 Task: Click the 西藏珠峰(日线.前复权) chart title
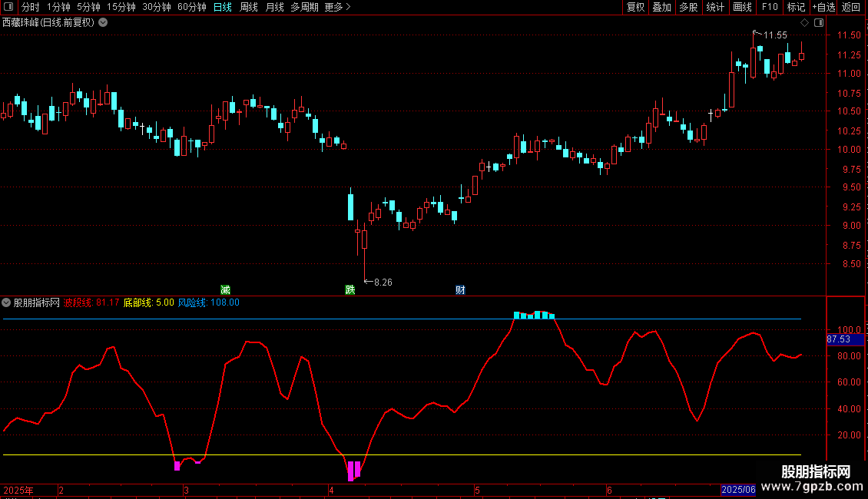pyautogui.click(x=48, y=23)
